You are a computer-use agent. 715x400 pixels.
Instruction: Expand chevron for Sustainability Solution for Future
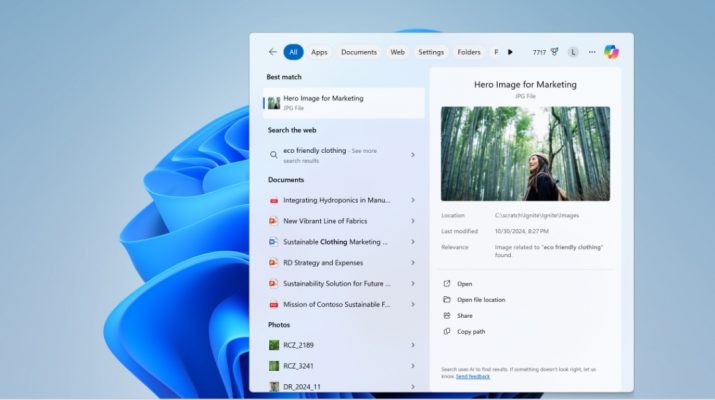click(x=413, y=283)
